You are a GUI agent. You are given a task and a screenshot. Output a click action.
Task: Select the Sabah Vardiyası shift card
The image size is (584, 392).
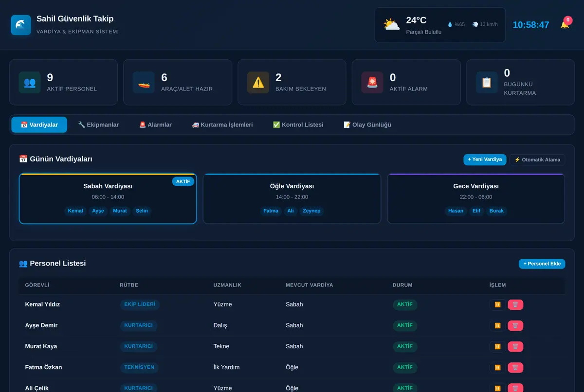(108, 198)
